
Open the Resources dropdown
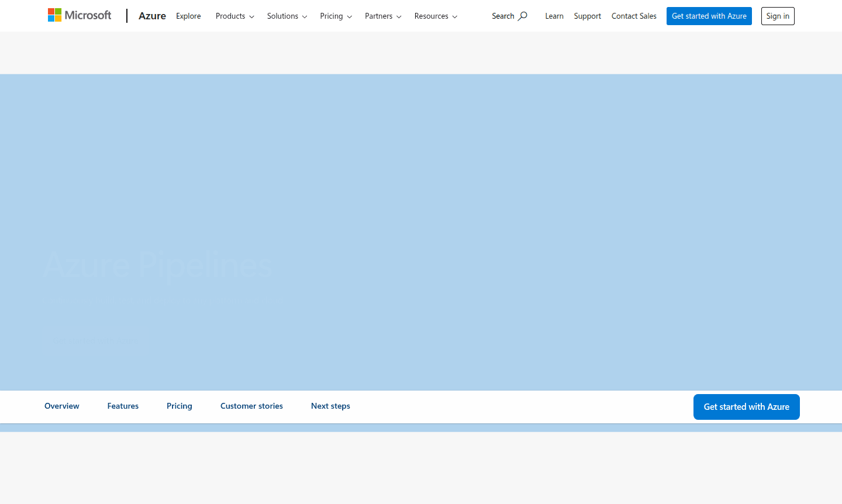[435, 16]
